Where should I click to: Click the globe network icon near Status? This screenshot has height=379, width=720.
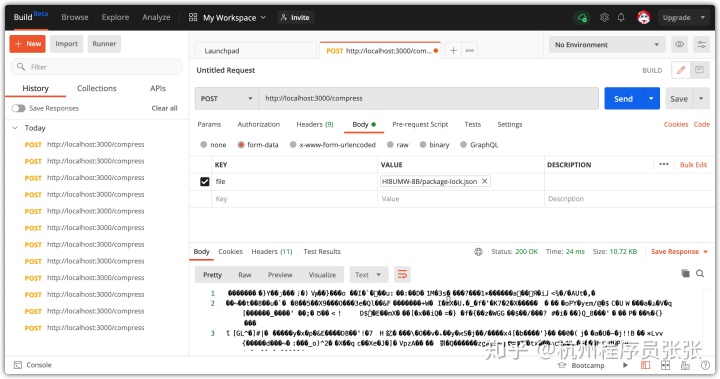(x=478, y=251)
